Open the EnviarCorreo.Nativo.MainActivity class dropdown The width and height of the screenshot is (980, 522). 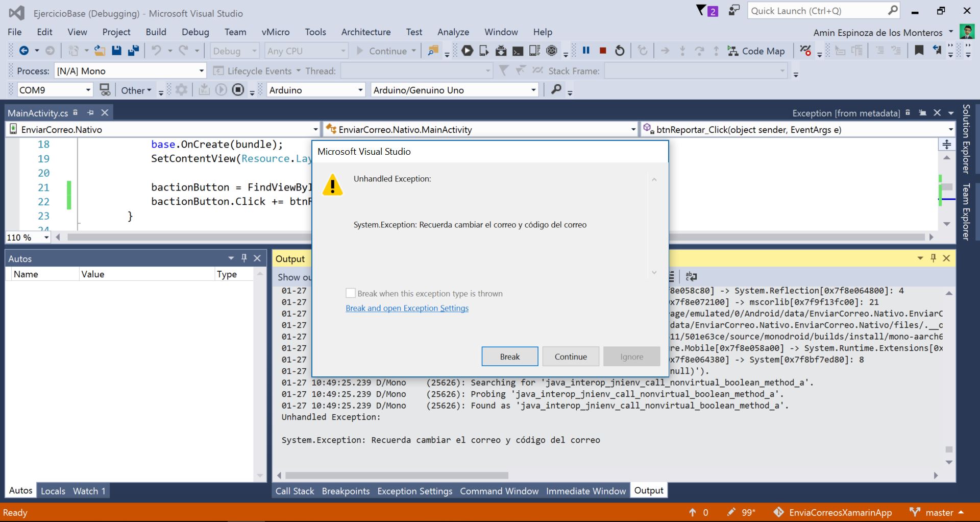tap(480, 129)
